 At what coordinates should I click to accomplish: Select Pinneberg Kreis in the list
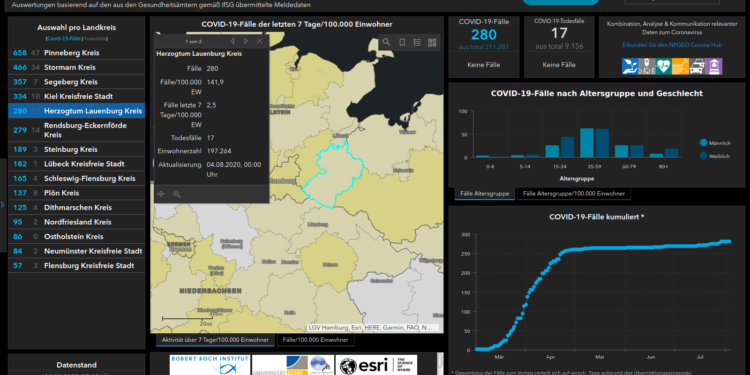pyautogui.click(x=77, y=53)
